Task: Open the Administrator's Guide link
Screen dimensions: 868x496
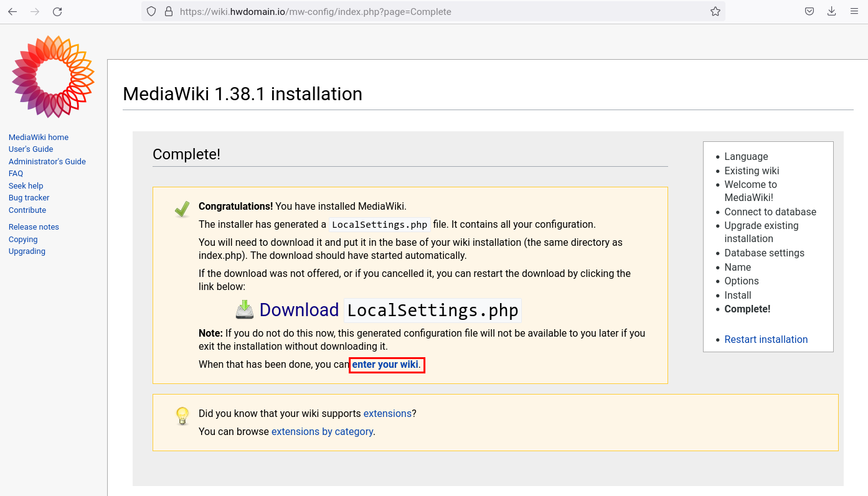Action: point(47,161)
